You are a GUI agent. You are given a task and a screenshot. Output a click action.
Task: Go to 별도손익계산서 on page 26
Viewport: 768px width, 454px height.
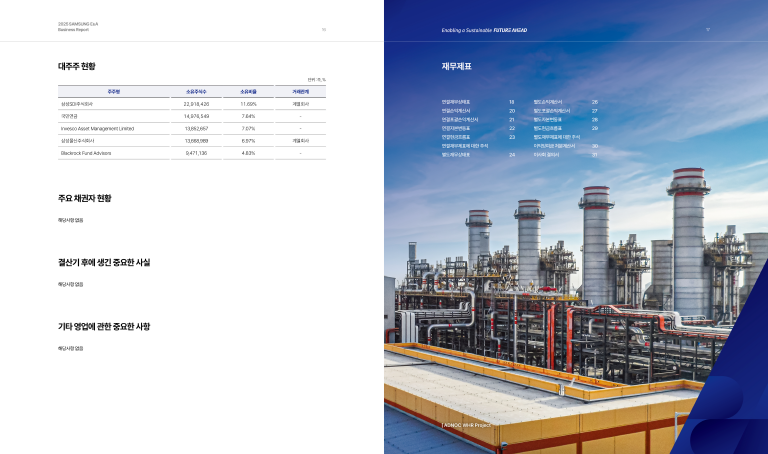(548, 102)
